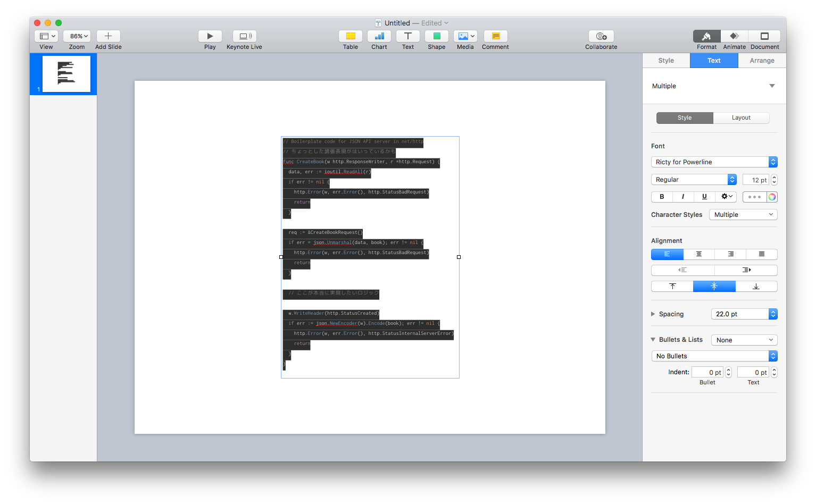The image size is (816, 504).
Task: Step the Bullet indent stepper
Action: 729,373
